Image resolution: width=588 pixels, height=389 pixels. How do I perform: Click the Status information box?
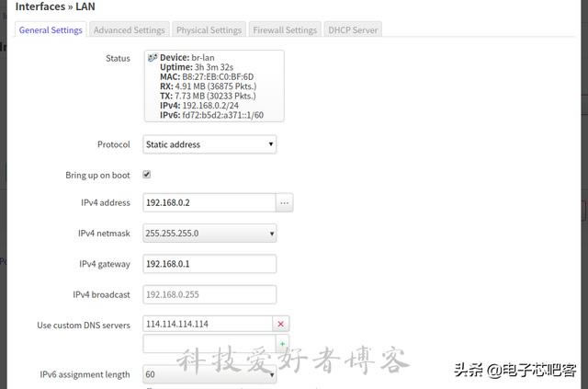pos(214,86)
